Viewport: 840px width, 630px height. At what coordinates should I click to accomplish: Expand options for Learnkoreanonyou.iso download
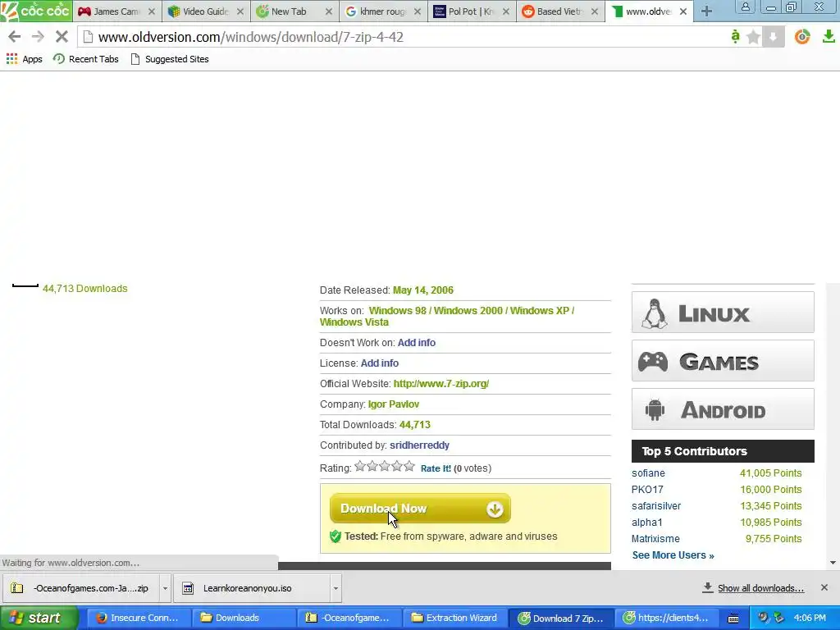[x=336, y=588]
